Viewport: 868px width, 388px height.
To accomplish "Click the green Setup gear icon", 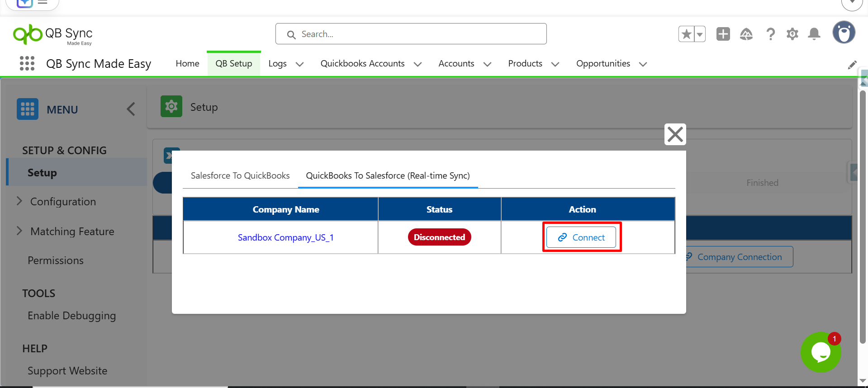I will pyautogui.click(x=171, y=106).
